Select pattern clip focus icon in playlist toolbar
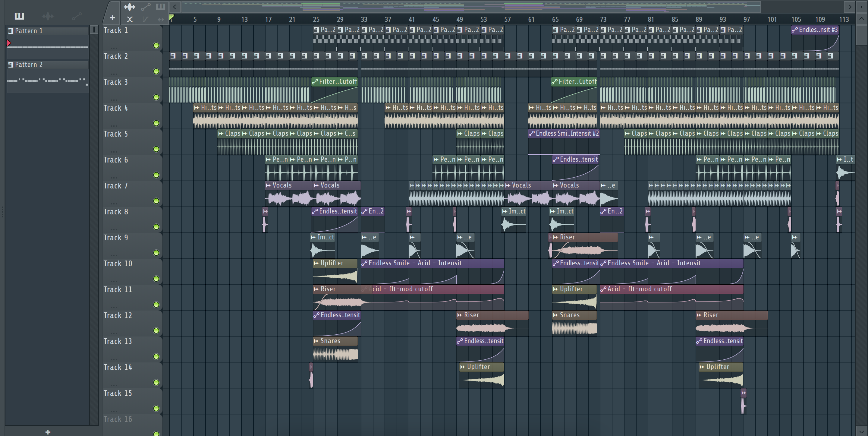The image size is (868, 436). point(160,6)
